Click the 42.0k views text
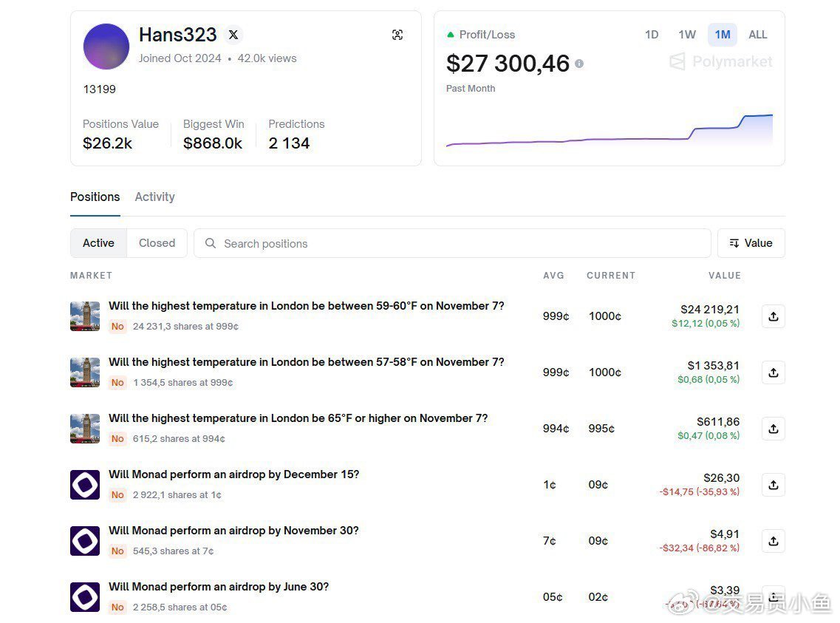Viewport: 840px width, 623px height. coord(267,58)
